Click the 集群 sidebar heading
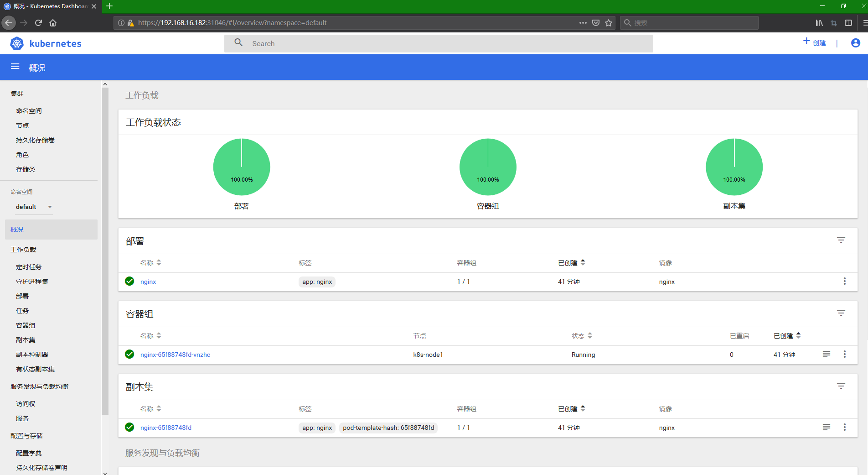The width and height of the screenshot is (868, 475). point(17,94)
